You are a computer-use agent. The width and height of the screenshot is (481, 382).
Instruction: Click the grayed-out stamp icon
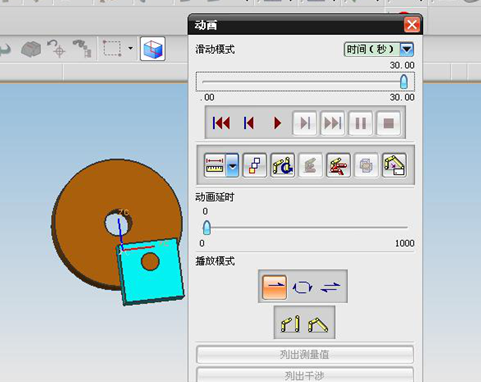[310, 165]
